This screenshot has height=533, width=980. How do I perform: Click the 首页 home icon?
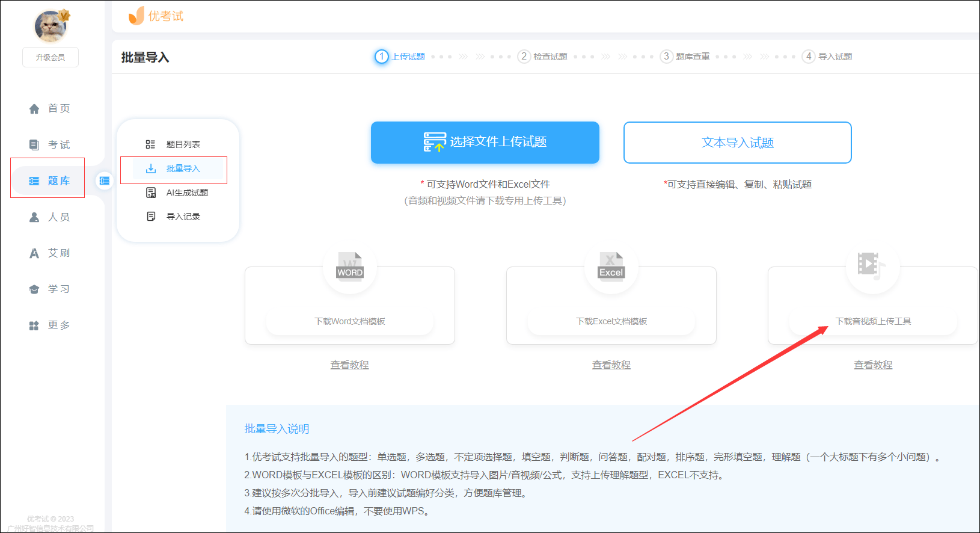click(x=34, y=109)
